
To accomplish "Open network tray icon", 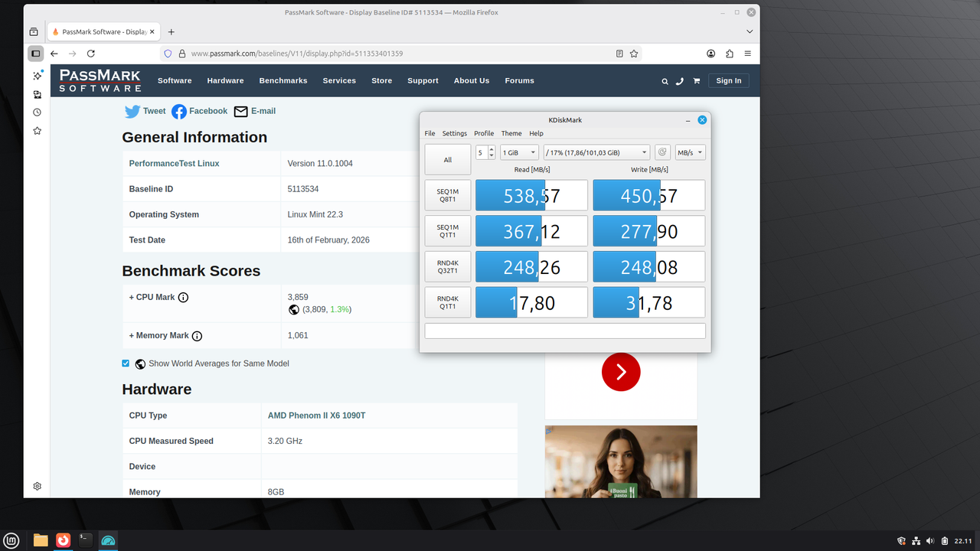I will pos(916,541).
